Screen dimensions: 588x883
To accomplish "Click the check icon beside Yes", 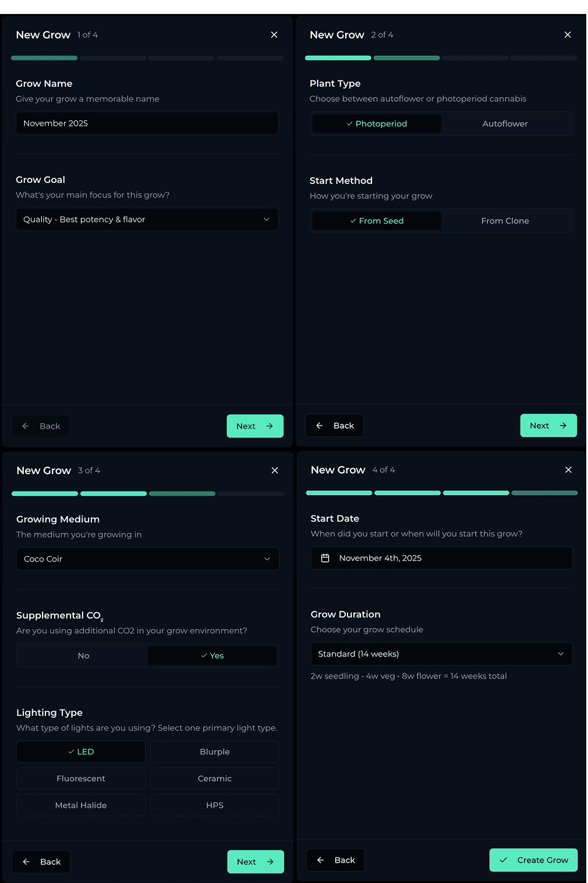I will 204,656.
